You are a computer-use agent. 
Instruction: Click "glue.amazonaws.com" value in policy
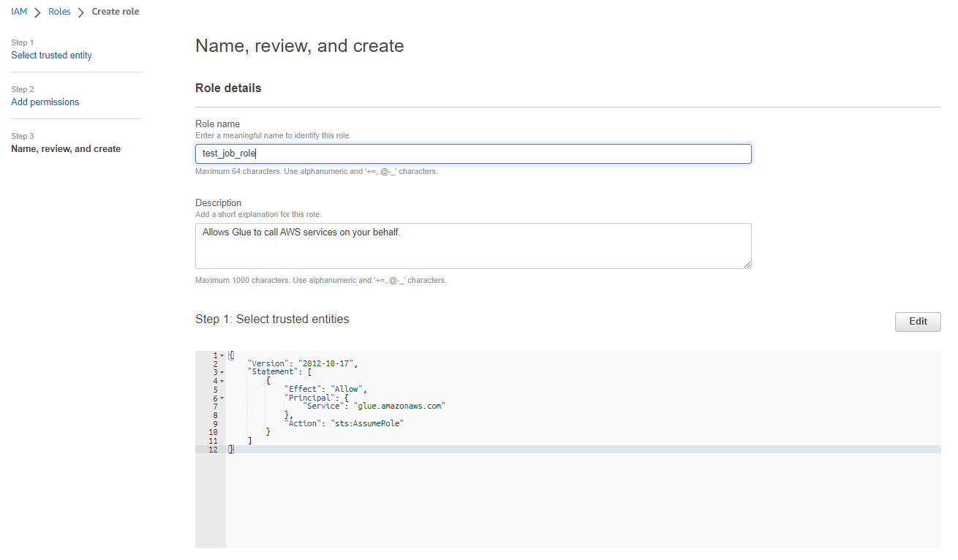pos(399,406)
